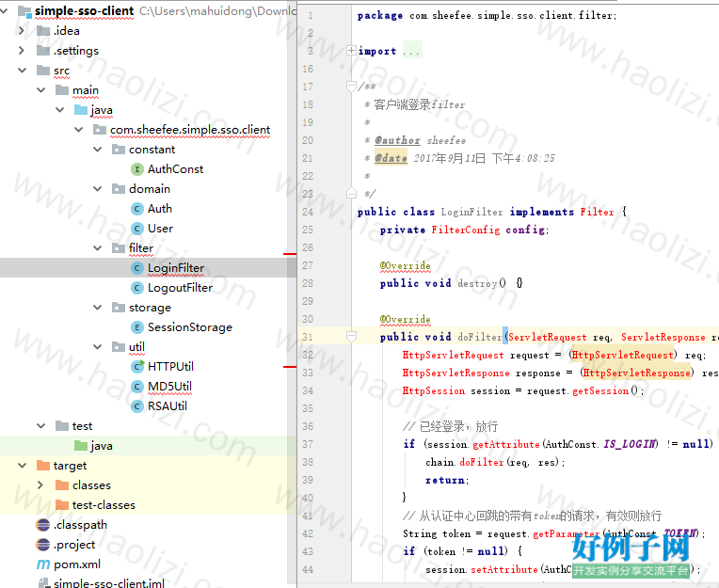
Task: Expand the .idea folder
Action: coord(22,31)
